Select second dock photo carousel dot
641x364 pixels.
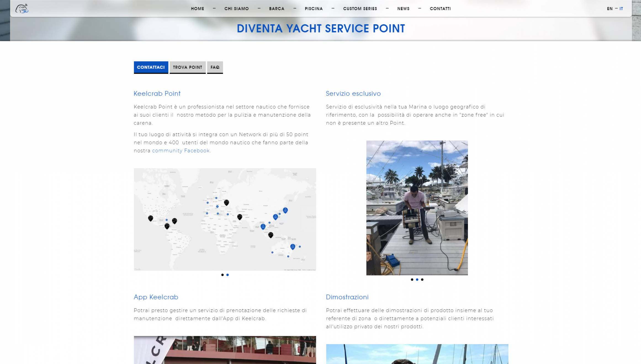click(417, 280)
